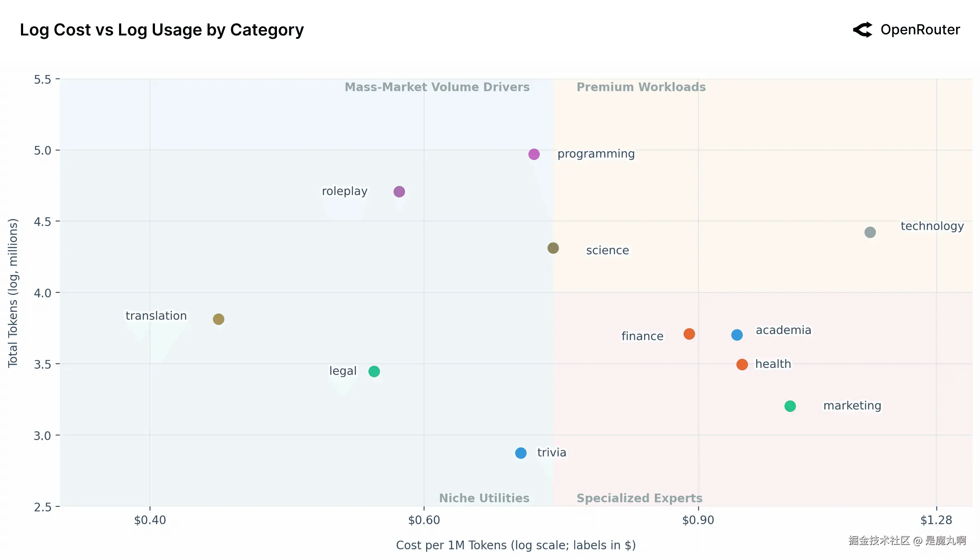Click the OpenRouter brand name text
The image size is (980, 560).
[920, 30]
